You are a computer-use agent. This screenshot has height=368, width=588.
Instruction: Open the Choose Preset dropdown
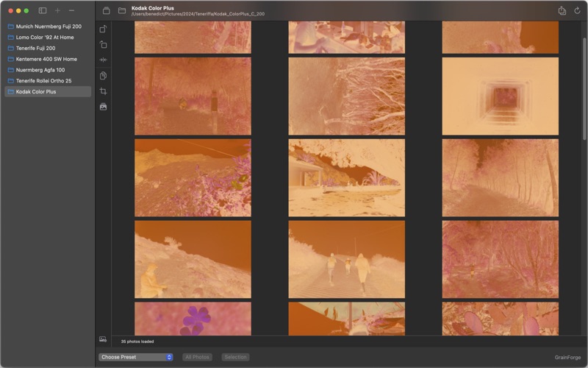click(x=136, y=357)
